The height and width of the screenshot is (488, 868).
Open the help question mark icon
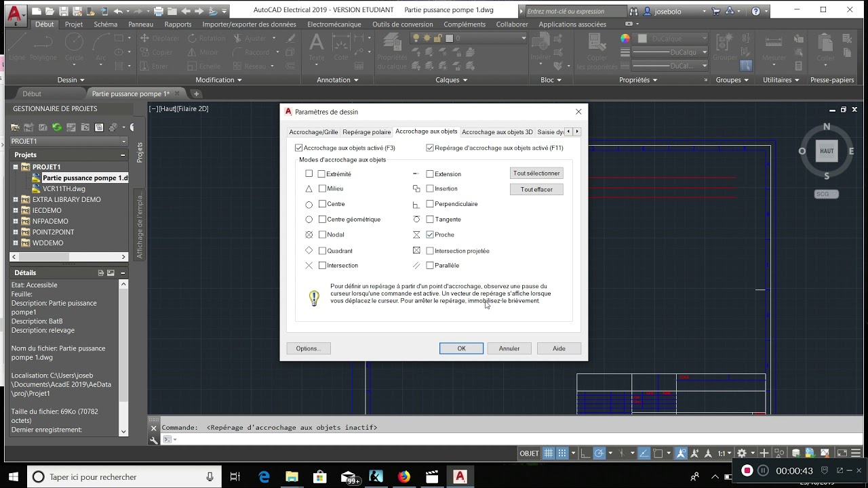click(756, 11)
